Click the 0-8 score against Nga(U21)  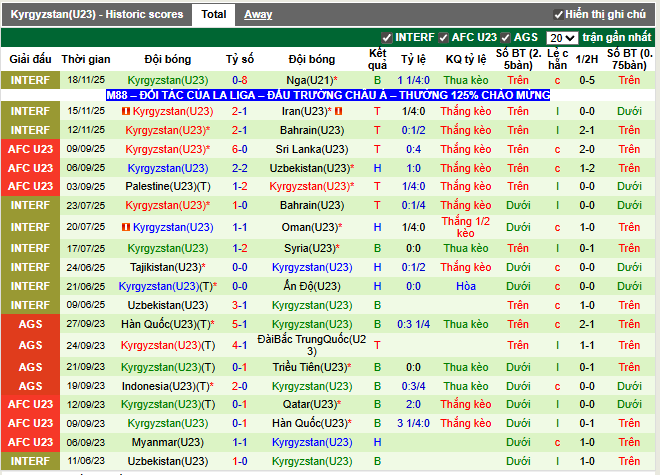click(x=240, y=80)
